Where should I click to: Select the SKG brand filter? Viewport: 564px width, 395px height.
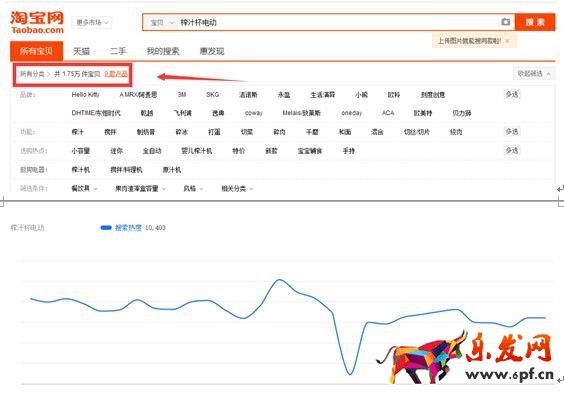click(212, 95)
